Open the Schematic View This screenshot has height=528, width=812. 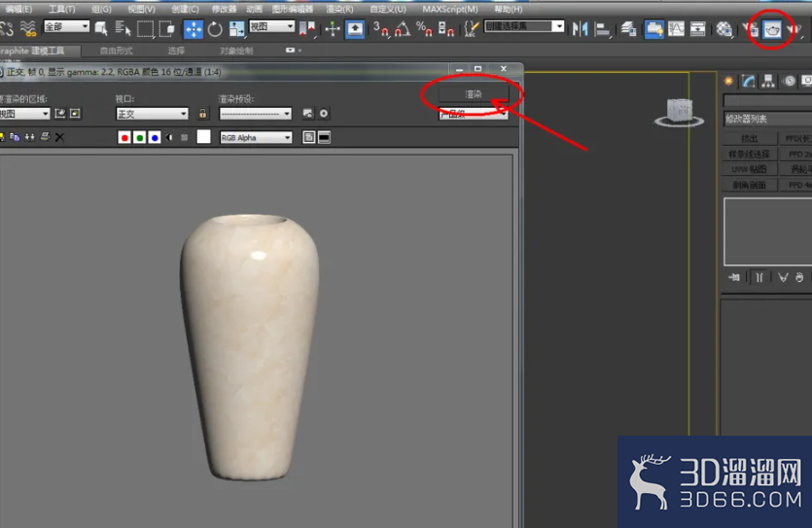click(698, 29)
